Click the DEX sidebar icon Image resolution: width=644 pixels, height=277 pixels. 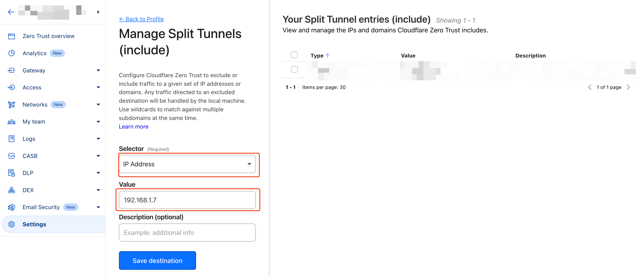pyautogui.click(x=12, y=190)
